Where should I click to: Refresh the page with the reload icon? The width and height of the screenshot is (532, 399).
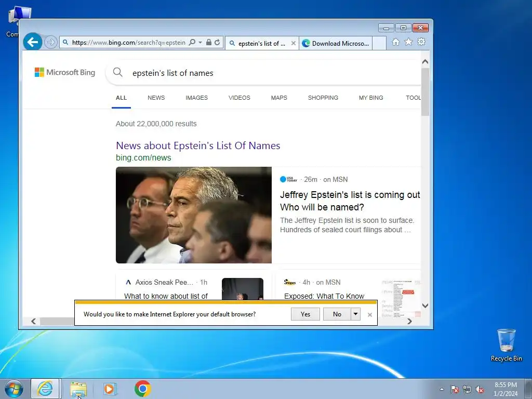pyautogui.click(x=218, y=43)
